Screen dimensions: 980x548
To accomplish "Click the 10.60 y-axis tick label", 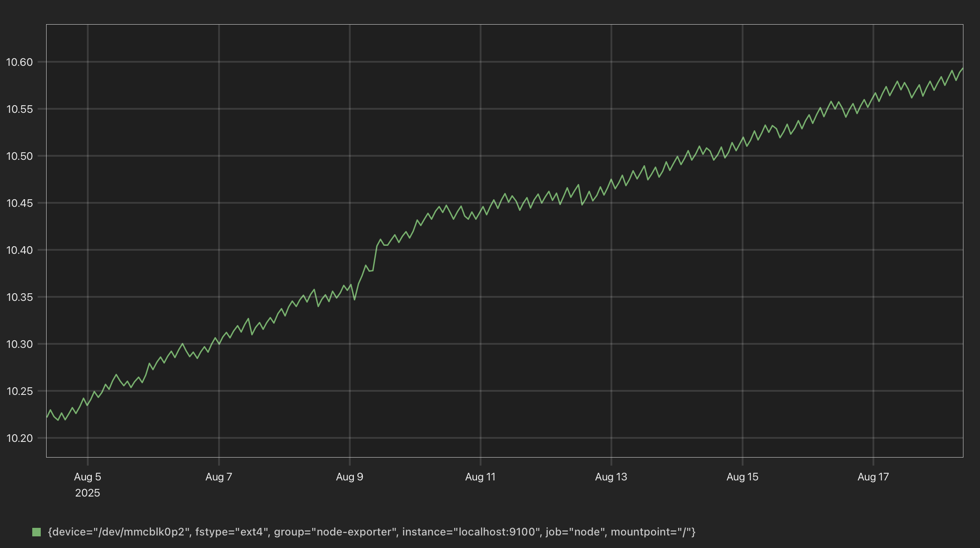I will (x=20, y=62).
